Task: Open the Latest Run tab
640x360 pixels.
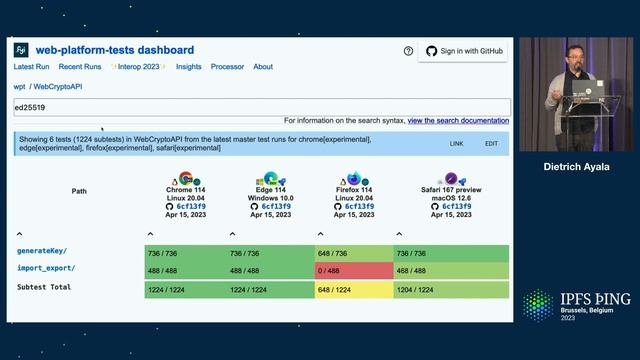Action: (31, 67)
